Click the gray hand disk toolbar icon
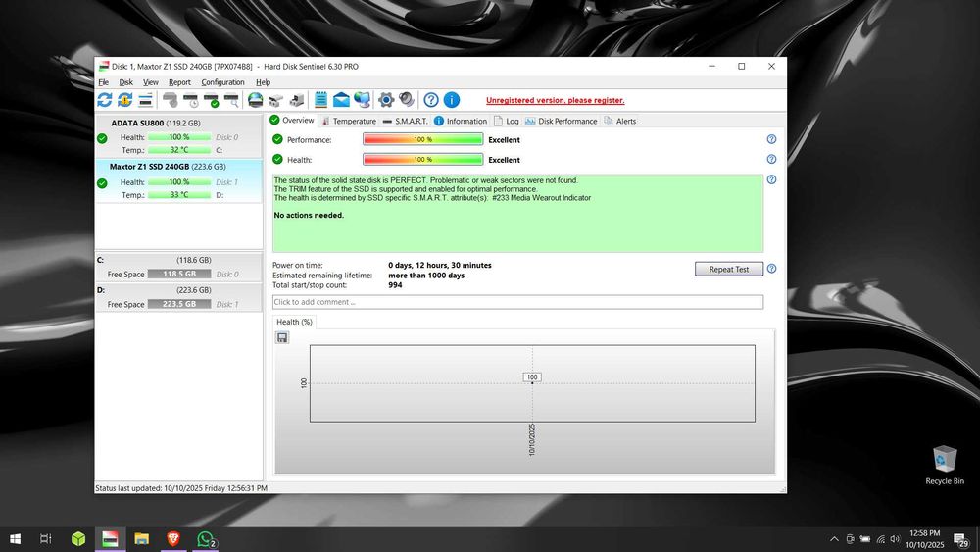The width and height of the screenshot is (980, 552). (x=170, y=99)
